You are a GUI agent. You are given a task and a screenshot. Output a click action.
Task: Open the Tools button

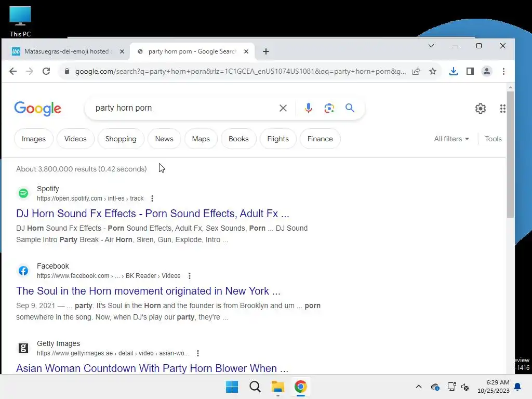coord(493,139)
